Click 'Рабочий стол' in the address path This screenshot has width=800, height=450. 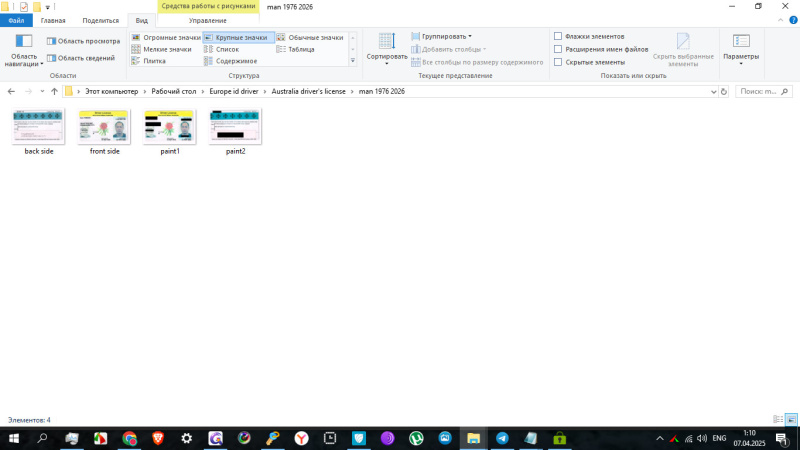point(172,91)
